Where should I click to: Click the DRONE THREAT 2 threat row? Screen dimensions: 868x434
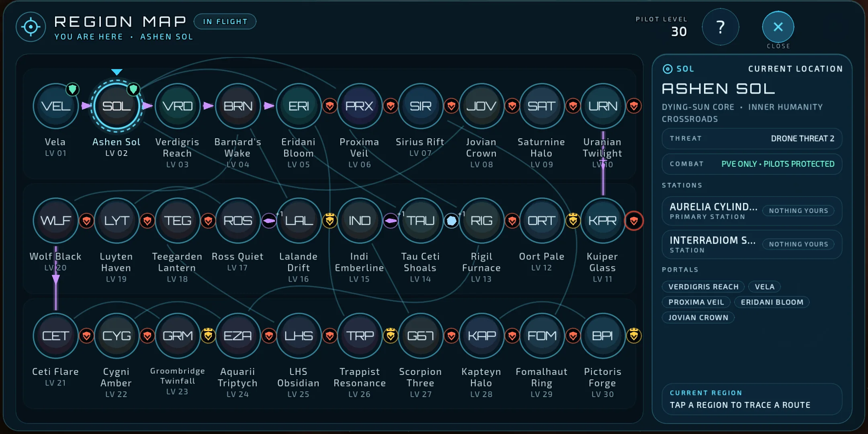point(752,139)
